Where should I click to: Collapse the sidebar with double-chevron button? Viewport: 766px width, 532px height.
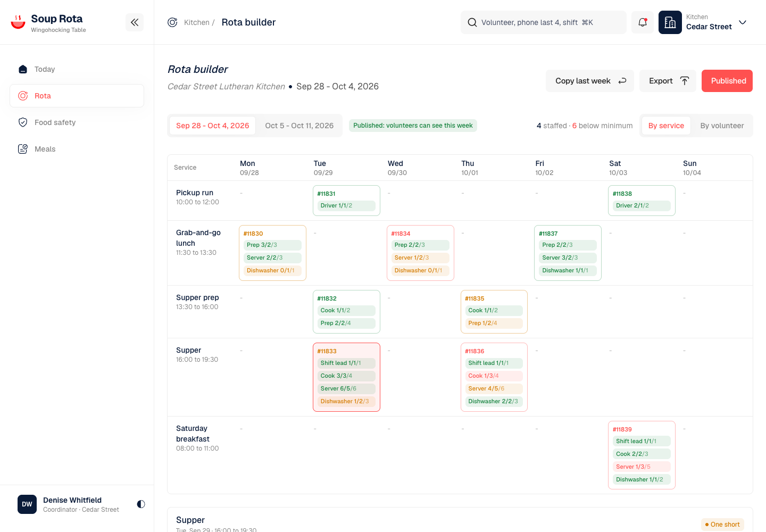[x=135, y=22]
